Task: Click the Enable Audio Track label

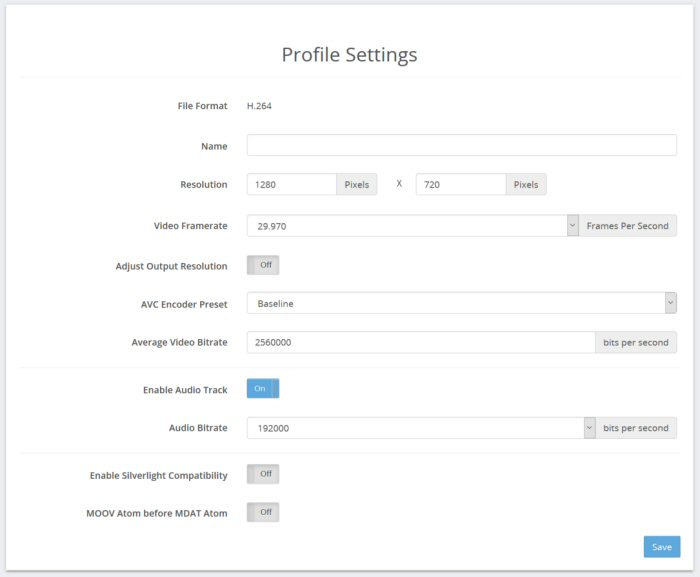Action: point(185,390)
